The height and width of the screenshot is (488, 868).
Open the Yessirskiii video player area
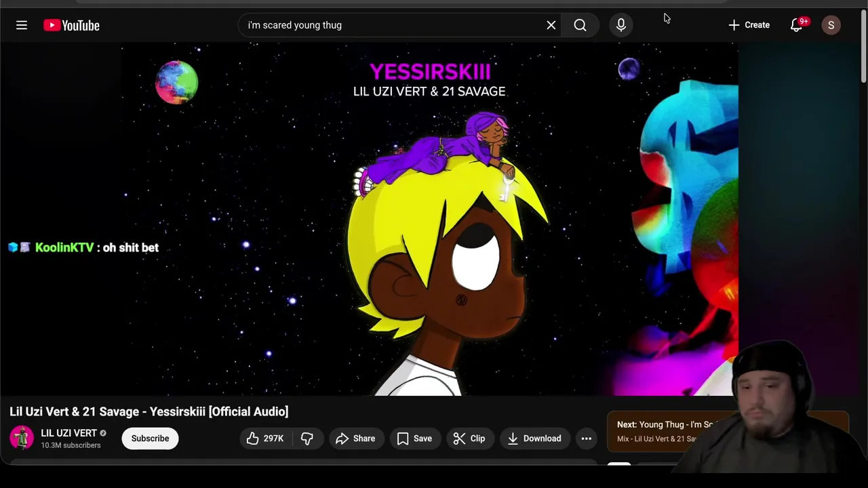pos(430,219)
